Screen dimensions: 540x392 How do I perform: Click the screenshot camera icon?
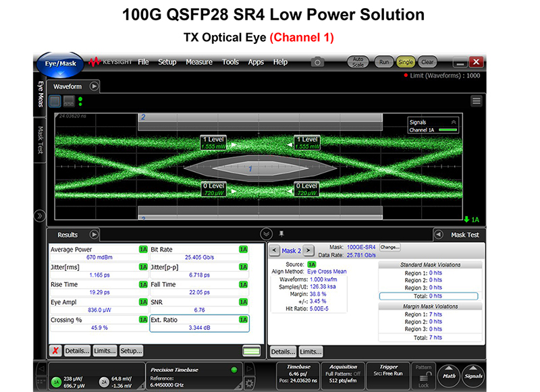(x=317, y=62)
